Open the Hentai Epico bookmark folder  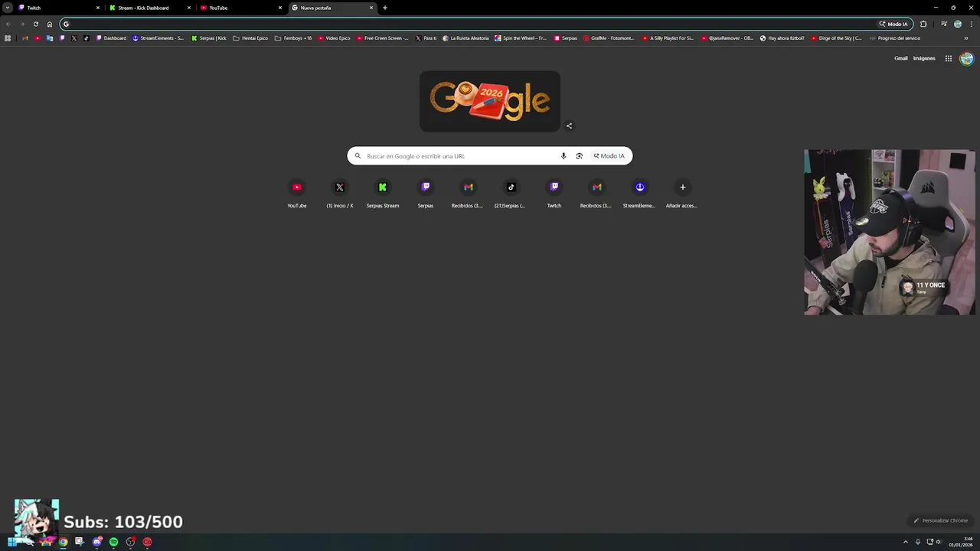pos(250,38)
